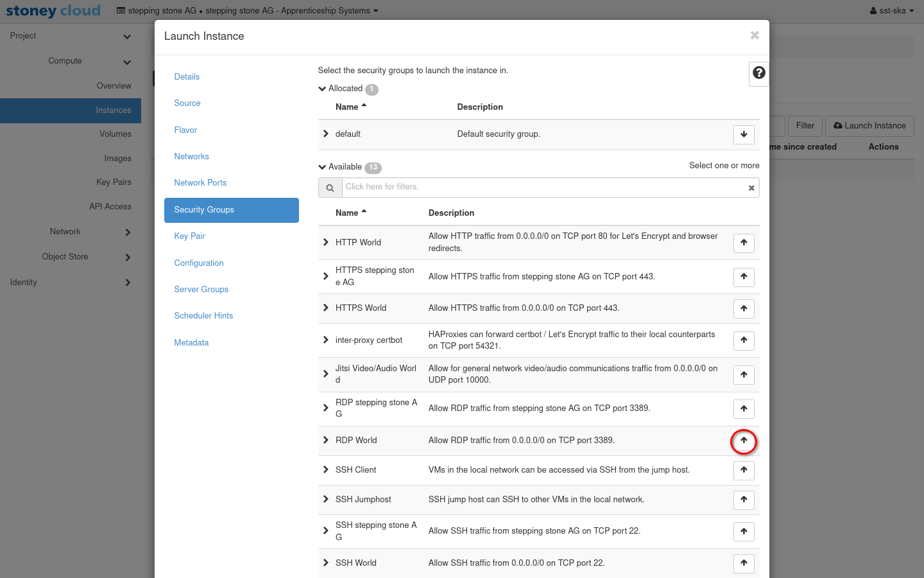
Task: Click the help question mark icon
Action: click(x=758, y=73)
